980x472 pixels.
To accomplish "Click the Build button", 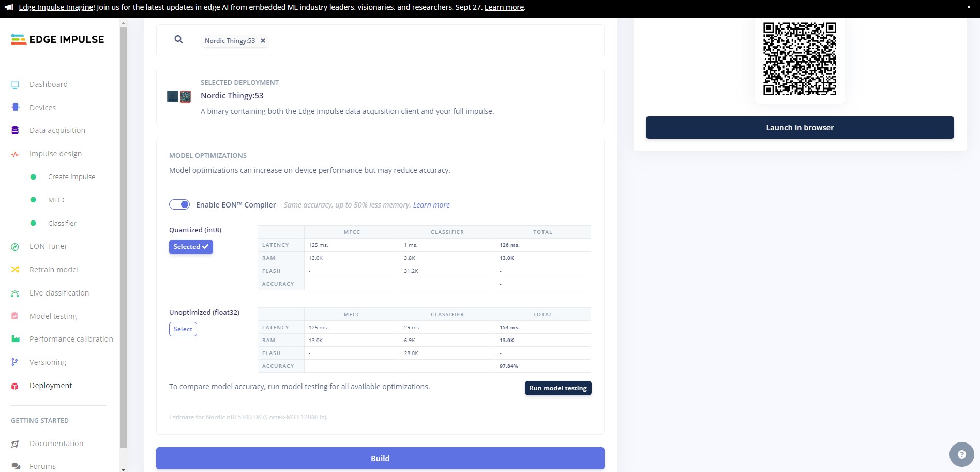I will [380, 459].
